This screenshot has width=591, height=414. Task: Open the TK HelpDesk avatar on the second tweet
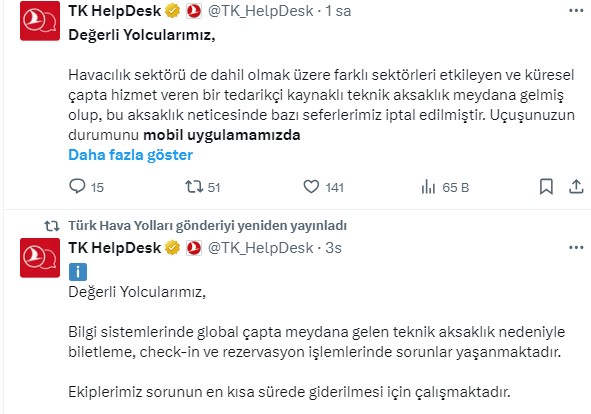(x=40, y=258)
